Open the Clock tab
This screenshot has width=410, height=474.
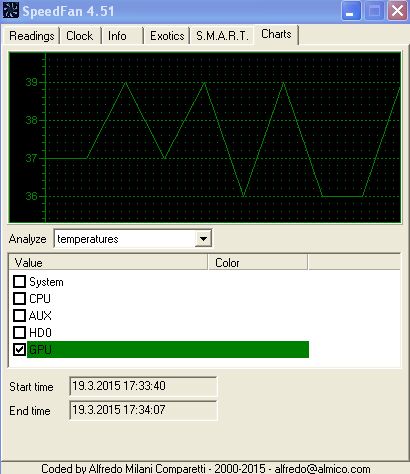pos(80,36)
